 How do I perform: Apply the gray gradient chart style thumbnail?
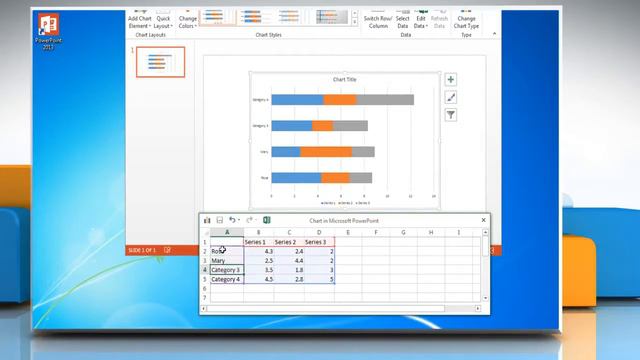[331, 17]
